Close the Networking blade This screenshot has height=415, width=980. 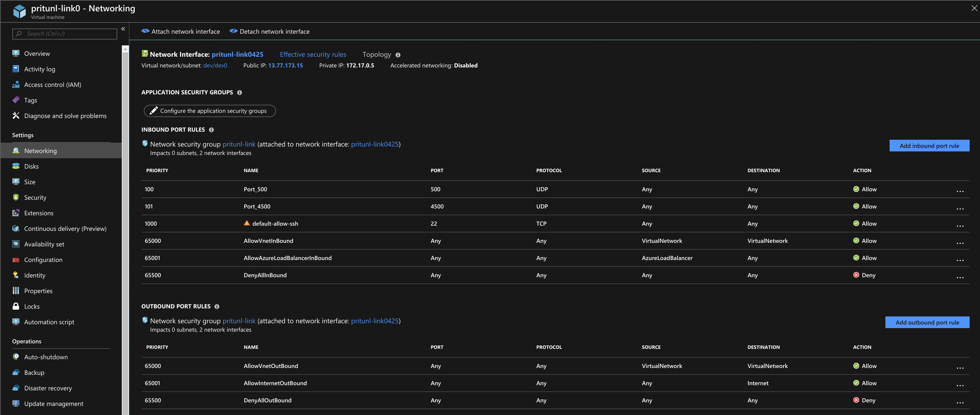[x=974, y=8]
